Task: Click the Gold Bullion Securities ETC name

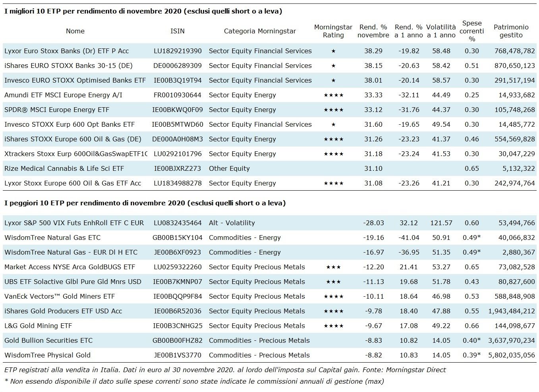Action: click(48, 340)
